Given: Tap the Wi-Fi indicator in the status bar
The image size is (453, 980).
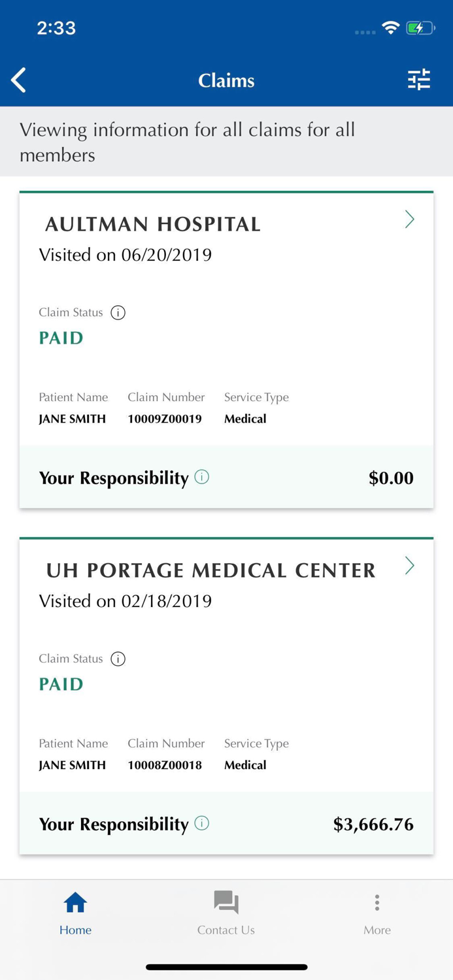Looking at the screenshot, I should click(391, 28).
